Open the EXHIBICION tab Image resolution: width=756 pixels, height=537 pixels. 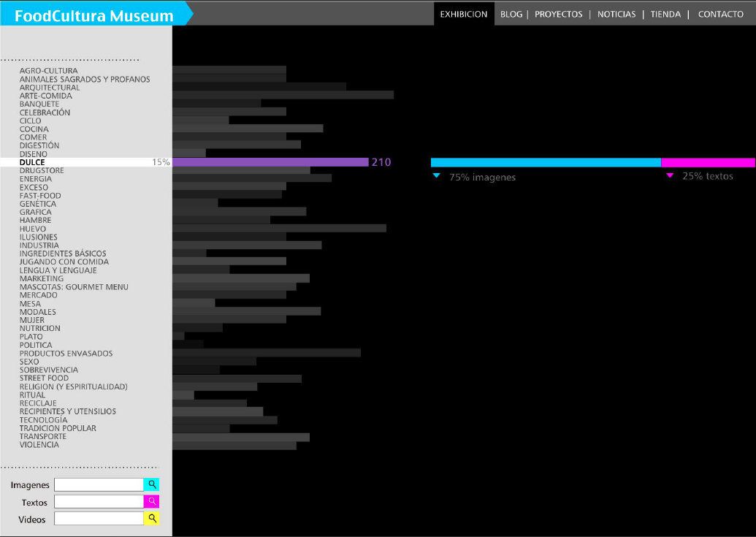(463, 14)
